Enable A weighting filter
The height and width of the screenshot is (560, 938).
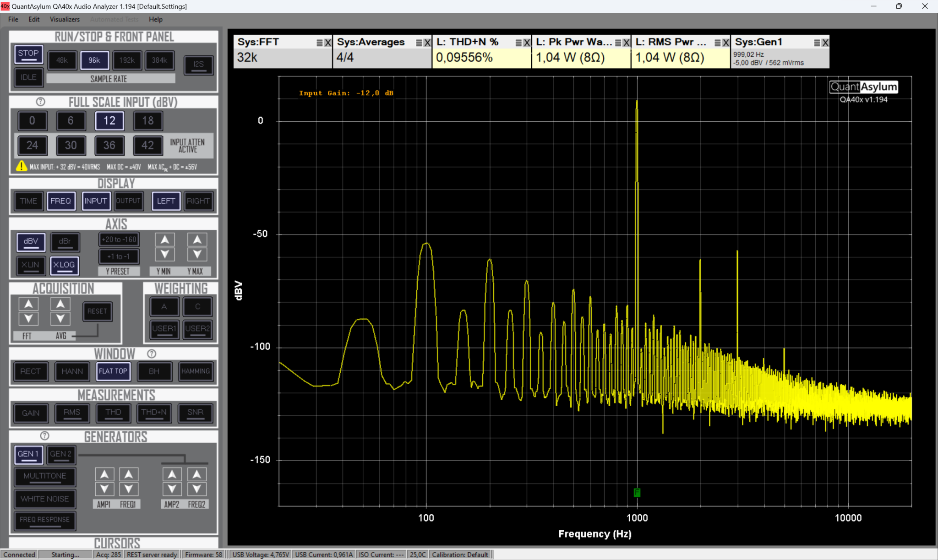(164, 307)
